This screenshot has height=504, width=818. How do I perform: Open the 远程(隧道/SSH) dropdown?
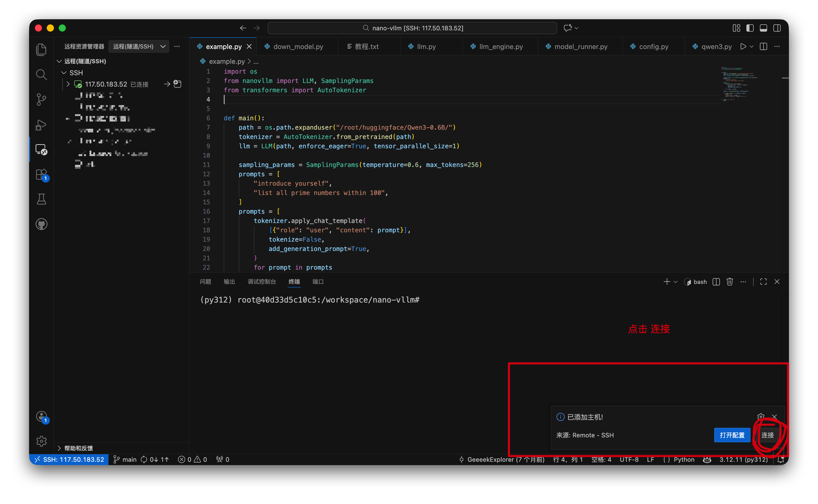coord(138,46)
